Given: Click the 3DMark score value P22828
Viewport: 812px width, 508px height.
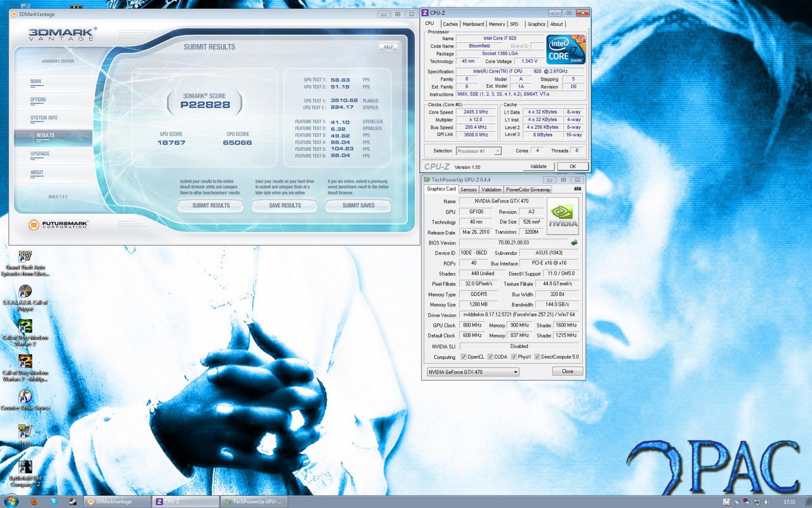Looking at the screenshot, I should [x=205, y=105].
